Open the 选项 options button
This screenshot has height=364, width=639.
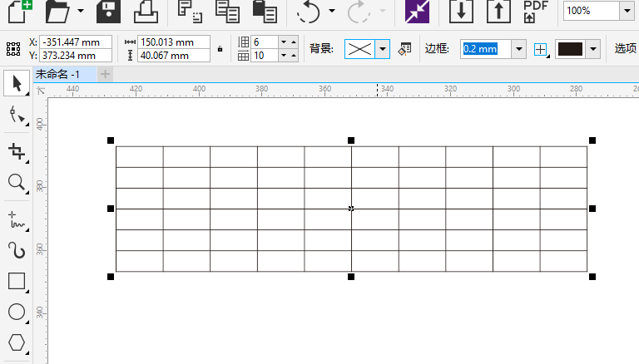point(625,48)
